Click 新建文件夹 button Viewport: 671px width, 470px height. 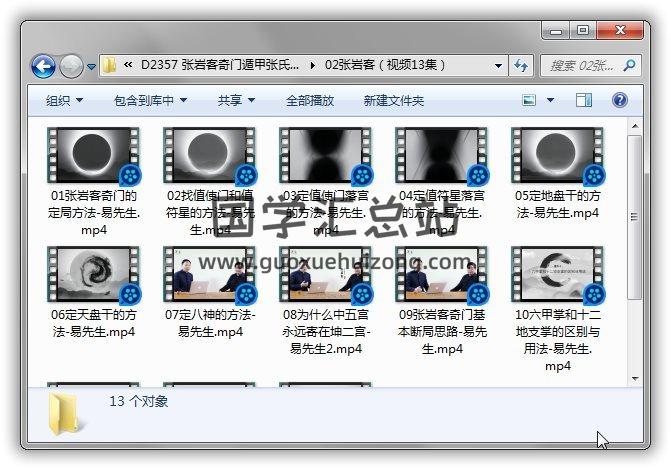(394, 101)
